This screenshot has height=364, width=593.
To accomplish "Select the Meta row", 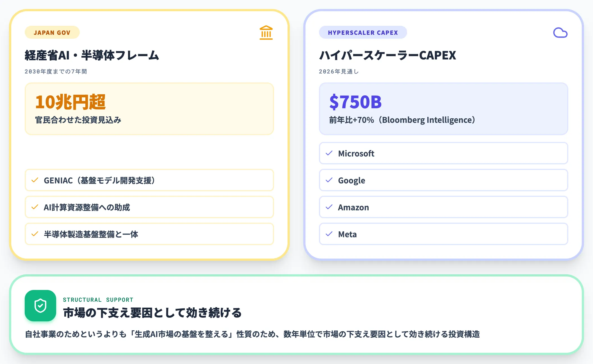I will pyautogui.click(x=444, y=234).
